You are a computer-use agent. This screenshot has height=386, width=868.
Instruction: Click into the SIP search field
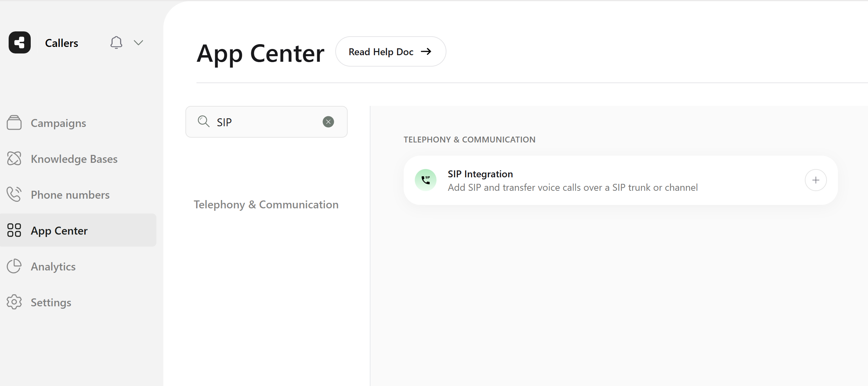(266, 122)
